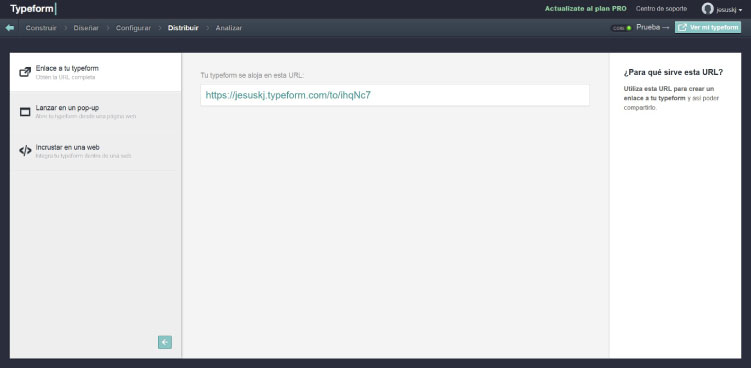Open the Configurar step
The image size is (751, 368).
click(133, 28)
